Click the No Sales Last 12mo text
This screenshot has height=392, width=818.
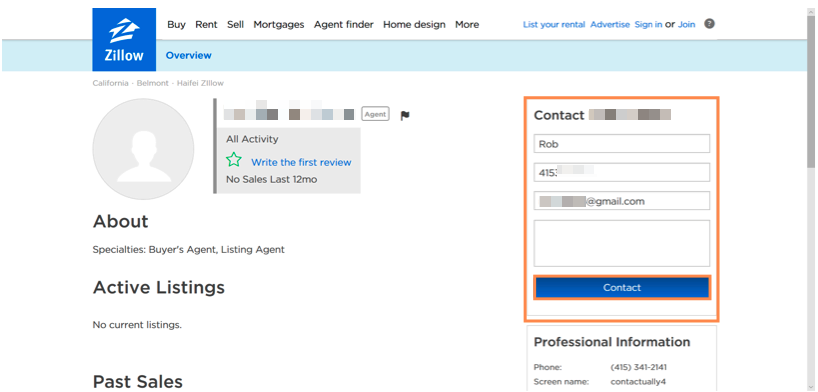pos(271,180)
